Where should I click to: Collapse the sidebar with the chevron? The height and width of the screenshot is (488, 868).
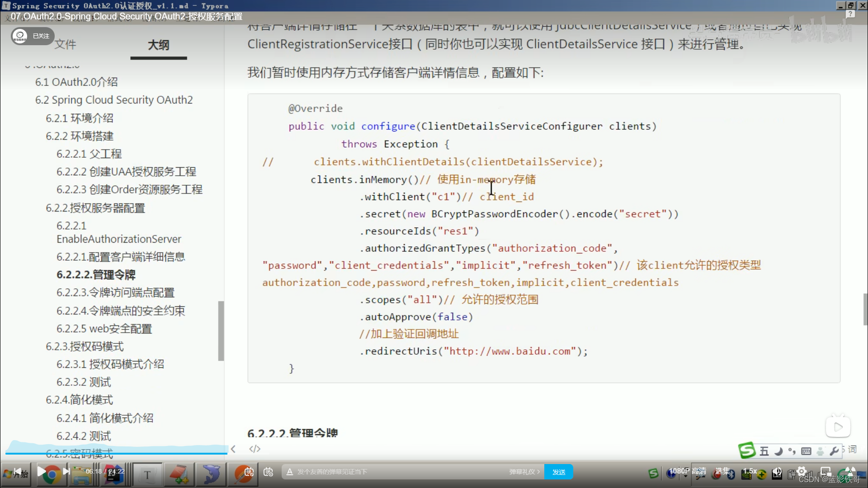pos(233,449)
